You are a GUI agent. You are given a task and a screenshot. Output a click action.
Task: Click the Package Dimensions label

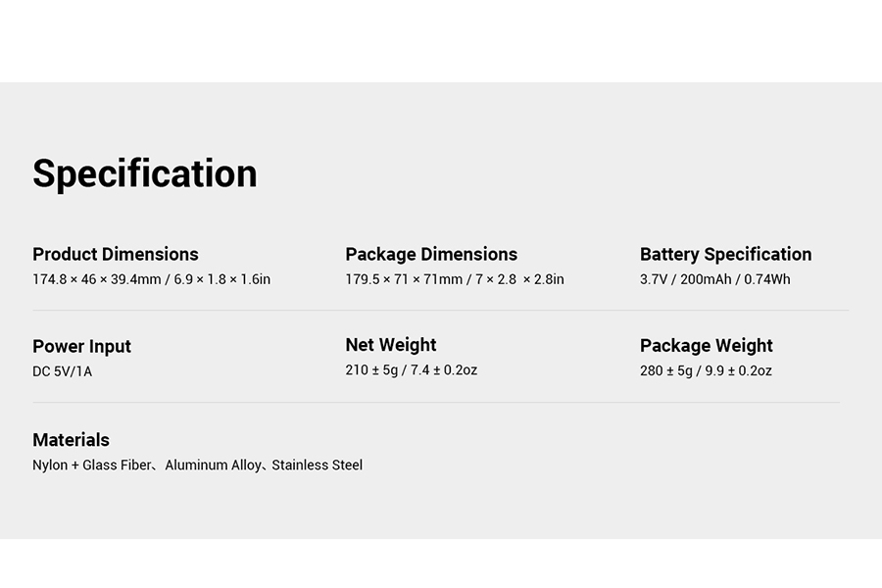431,254
